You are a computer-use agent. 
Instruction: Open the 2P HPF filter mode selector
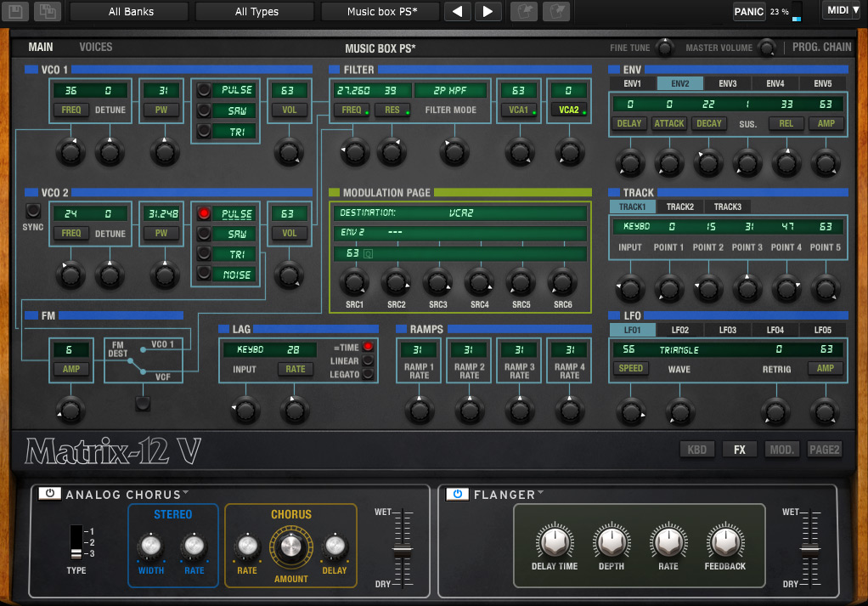[450, 90]
